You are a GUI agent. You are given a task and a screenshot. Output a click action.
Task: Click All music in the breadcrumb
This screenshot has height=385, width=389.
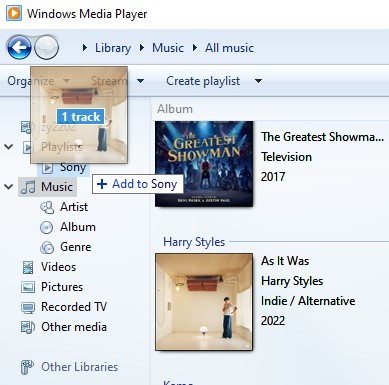point(229,48)
